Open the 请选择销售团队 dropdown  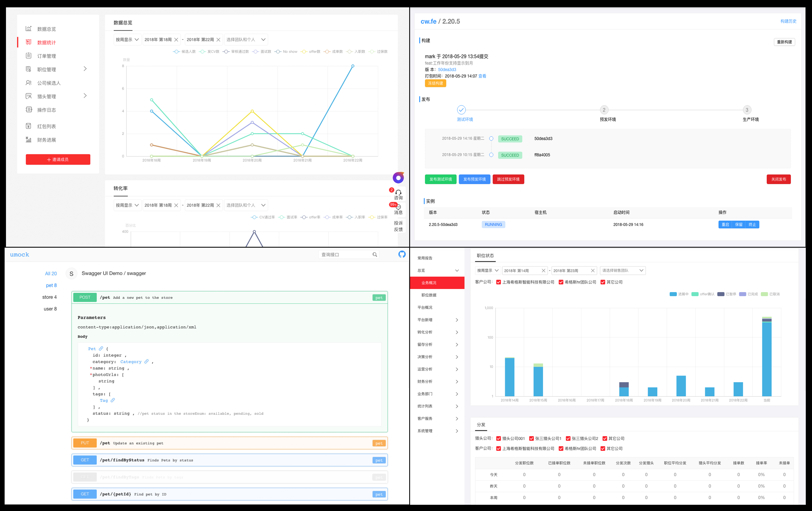622,270
